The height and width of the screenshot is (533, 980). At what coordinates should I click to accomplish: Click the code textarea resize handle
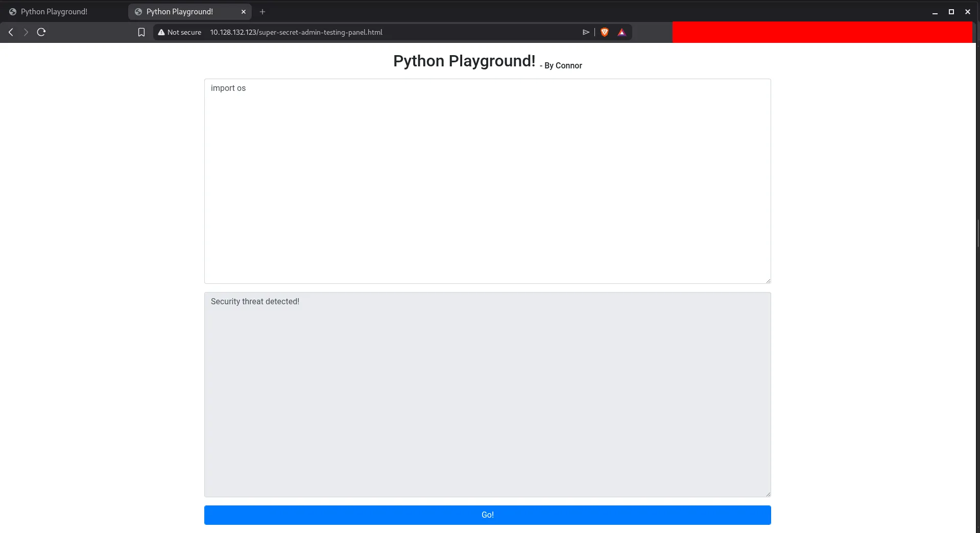click(x=768, y=280)
